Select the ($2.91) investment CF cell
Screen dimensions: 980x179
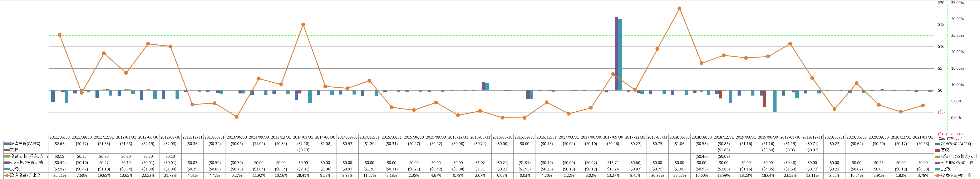[x=303, y=169]
